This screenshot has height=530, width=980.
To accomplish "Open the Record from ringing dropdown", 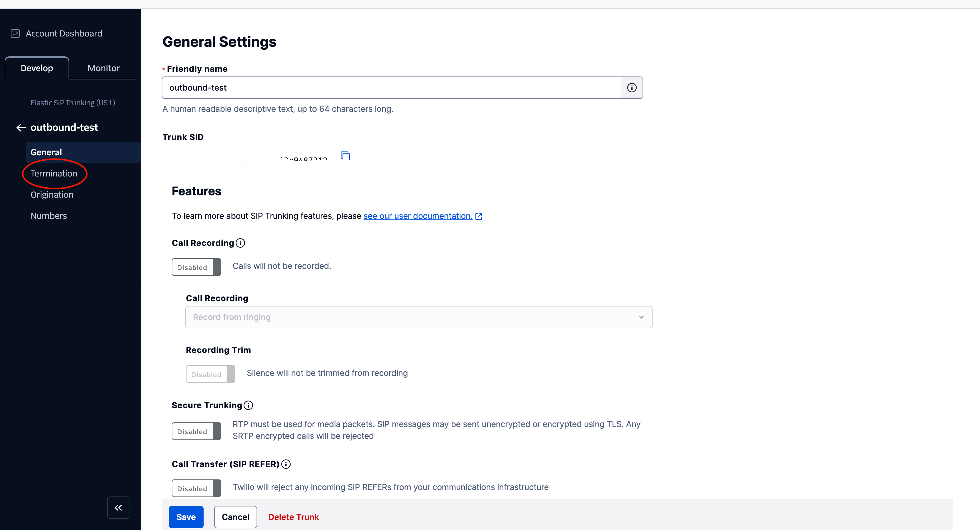I will pyautogui.click(x=418, y=317).
